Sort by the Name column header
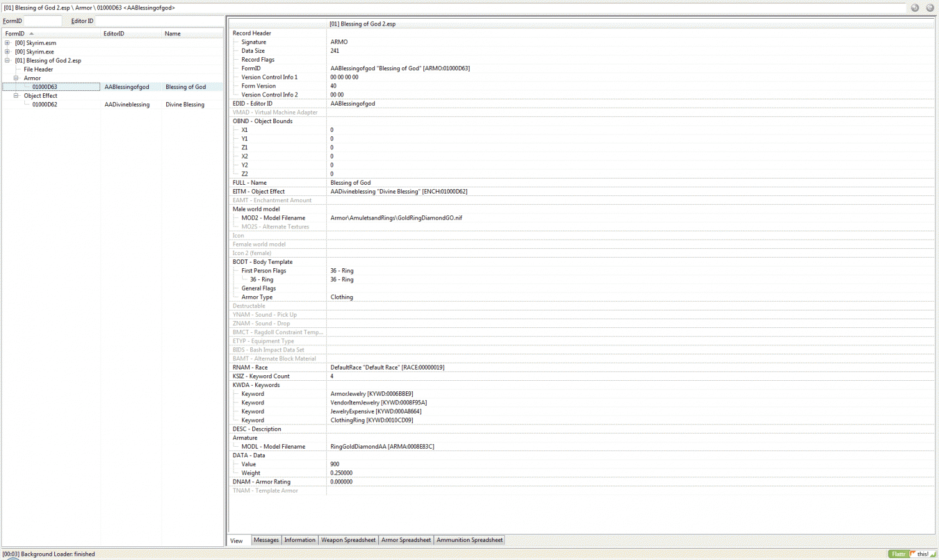The width and height of the screenshot is (939, 560). tap(172, 34)
